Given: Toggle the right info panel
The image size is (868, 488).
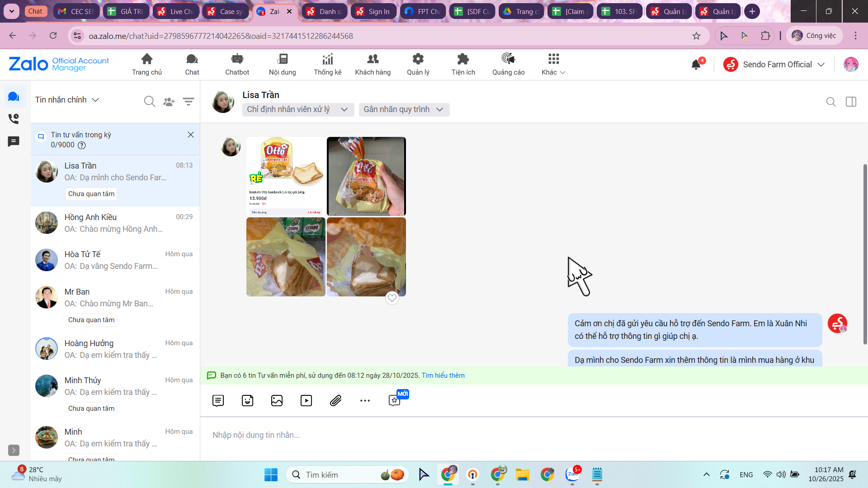Looking at the screenshot, I should click(851, 102).
